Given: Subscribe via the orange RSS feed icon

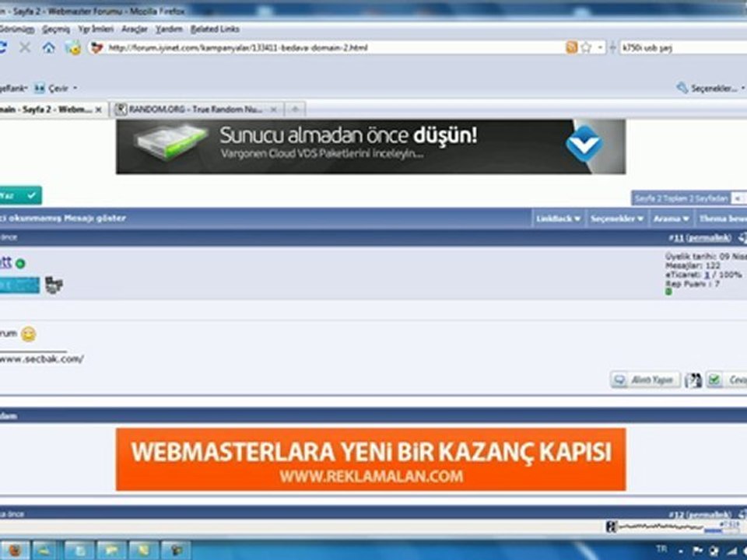Looking at the screenshot, I should coord(570,47).
